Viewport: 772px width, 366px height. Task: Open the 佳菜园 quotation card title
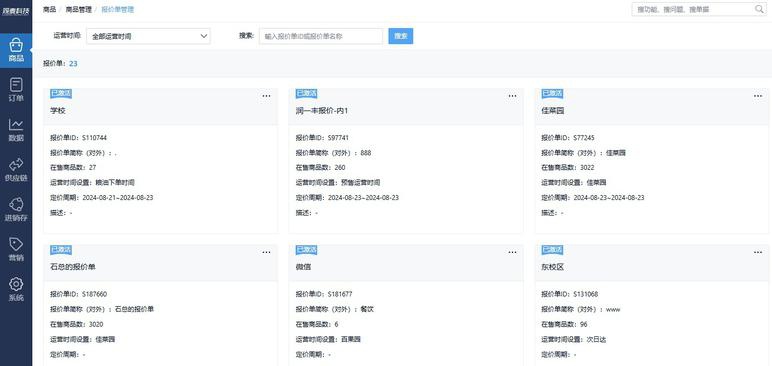552,111
